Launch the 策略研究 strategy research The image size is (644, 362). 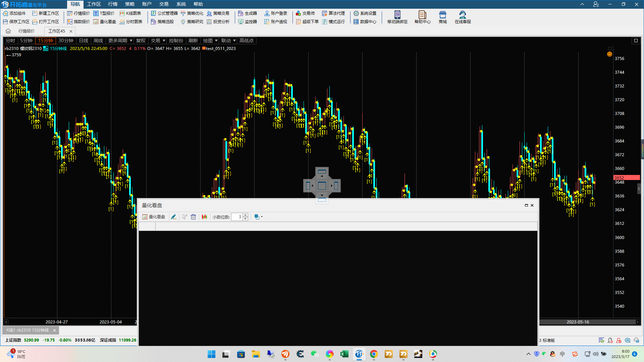(x=192, y=22)
